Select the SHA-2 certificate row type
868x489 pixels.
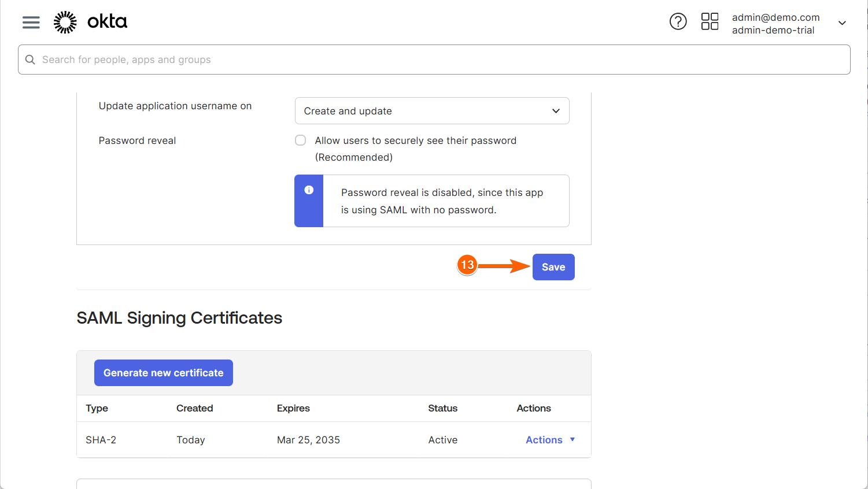pyautogui.click(x=101, y=440)
